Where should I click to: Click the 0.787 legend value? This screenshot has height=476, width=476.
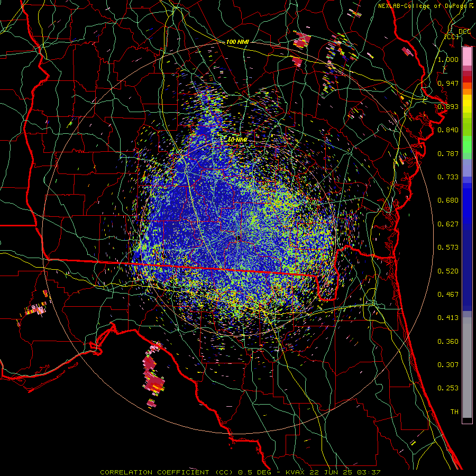tap(448, 153)
